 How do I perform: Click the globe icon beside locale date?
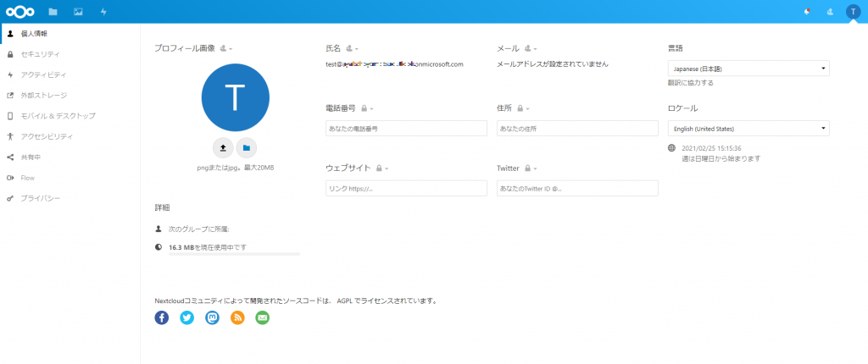672,147
